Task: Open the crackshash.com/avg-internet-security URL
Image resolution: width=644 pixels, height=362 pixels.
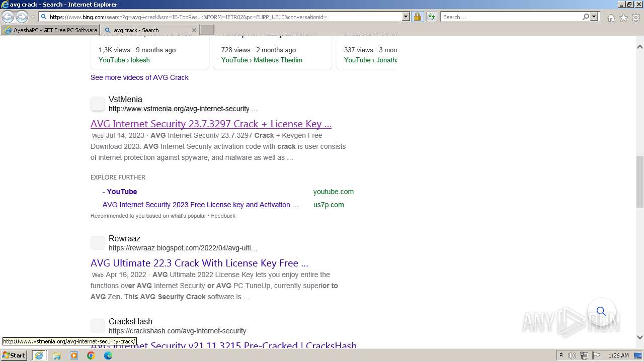Action: pos(178,331)
